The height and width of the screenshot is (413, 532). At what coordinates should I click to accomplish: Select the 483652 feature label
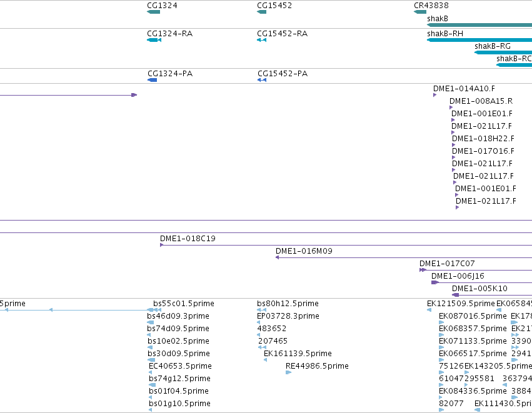point(271,329)
